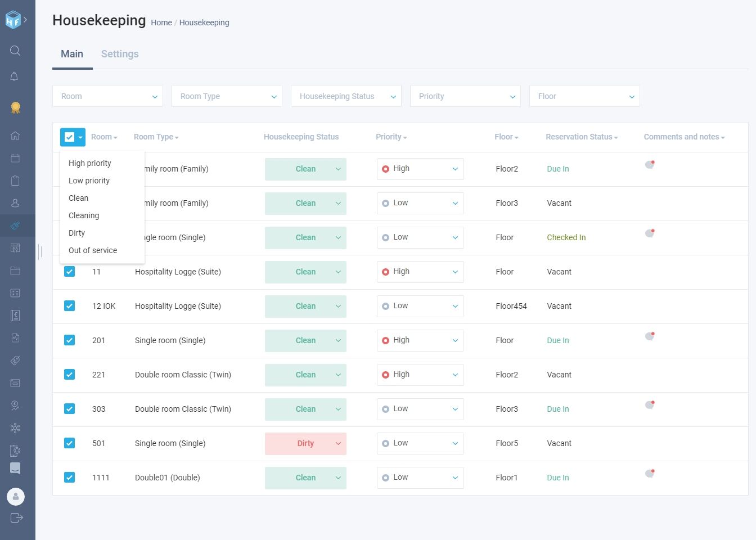Choose Dirty from selection menu
756x540 pixels.
coord(77,233)
